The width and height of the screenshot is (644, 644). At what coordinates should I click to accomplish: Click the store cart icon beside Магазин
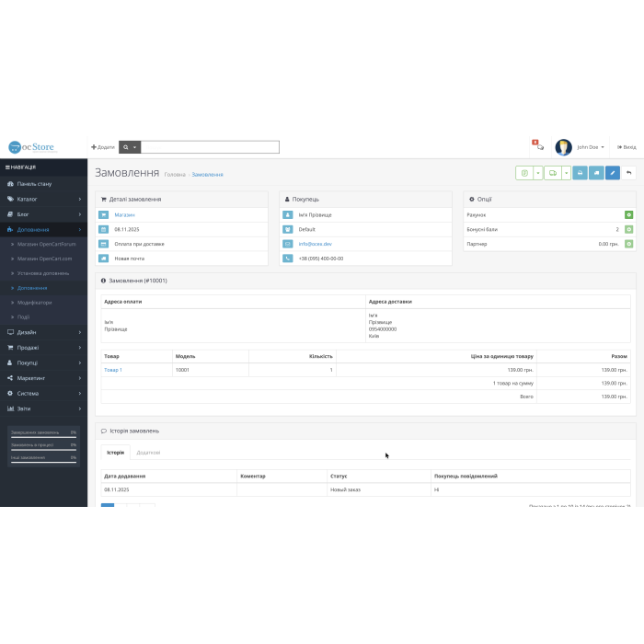pos(103,214)
